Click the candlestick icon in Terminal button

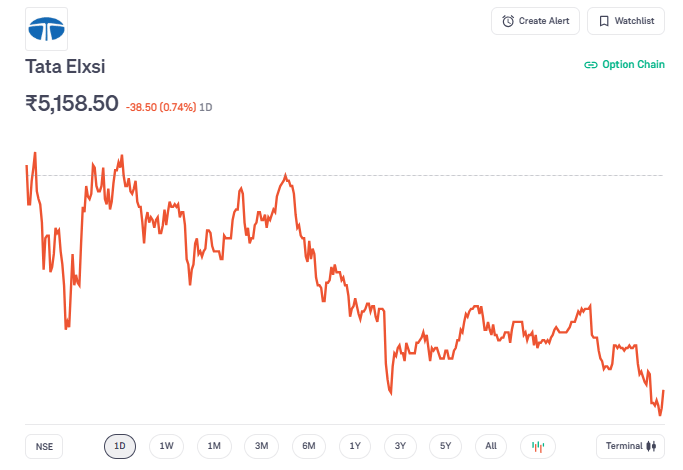(x=653, y=446)
